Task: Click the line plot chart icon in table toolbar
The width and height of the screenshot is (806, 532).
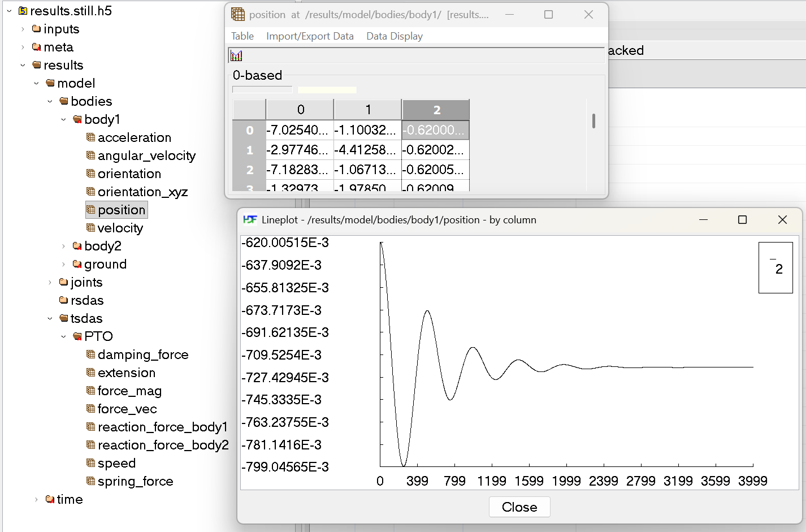Action: point(236,55)
